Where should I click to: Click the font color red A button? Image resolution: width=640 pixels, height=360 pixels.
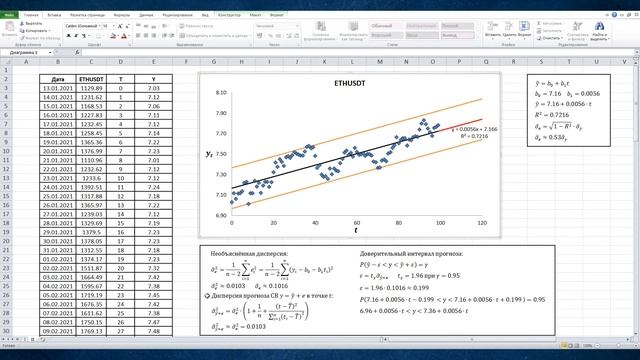click(124, 36)
